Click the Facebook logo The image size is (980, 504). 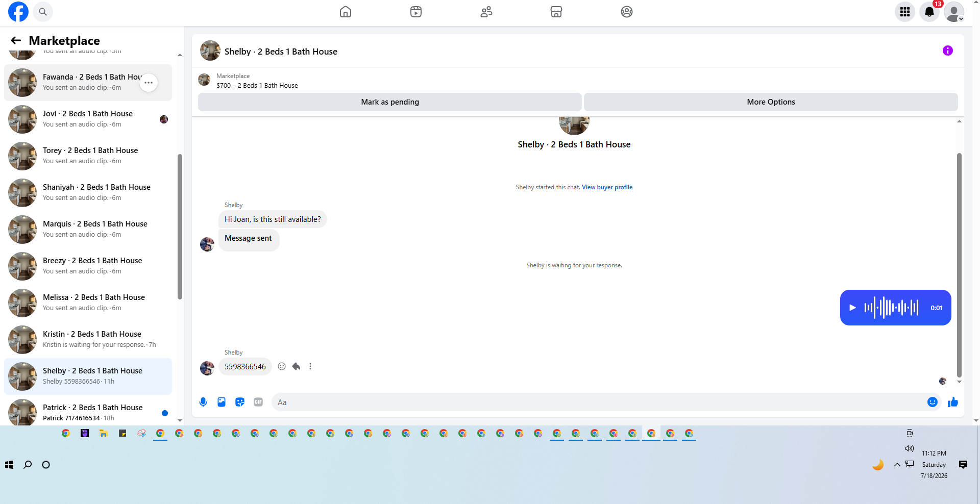pos(18,12)
